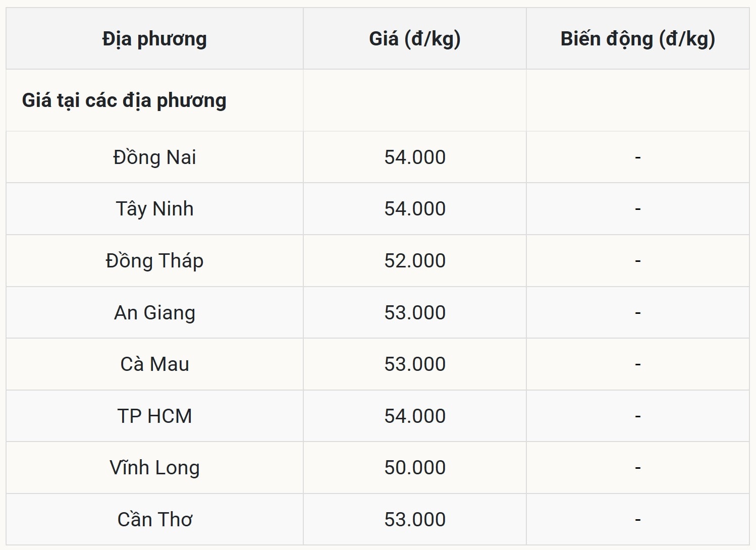Click the "Giá (đ/kg)" column header
This screenshot has width=756, height=550.
click(x=415, y=39)
